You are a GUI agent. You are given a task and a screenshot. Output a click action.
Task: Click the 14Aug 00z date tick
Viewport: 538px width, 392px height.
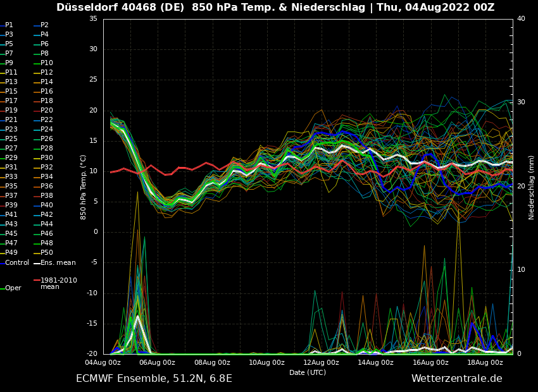376,363
